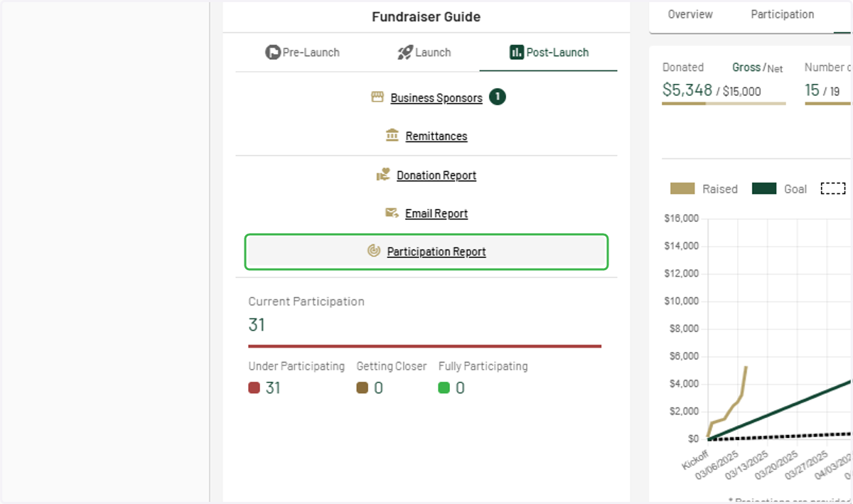Click the red Under Participating indicator
The height and width of the screenshot is (504, 853).
click(254, 388)
